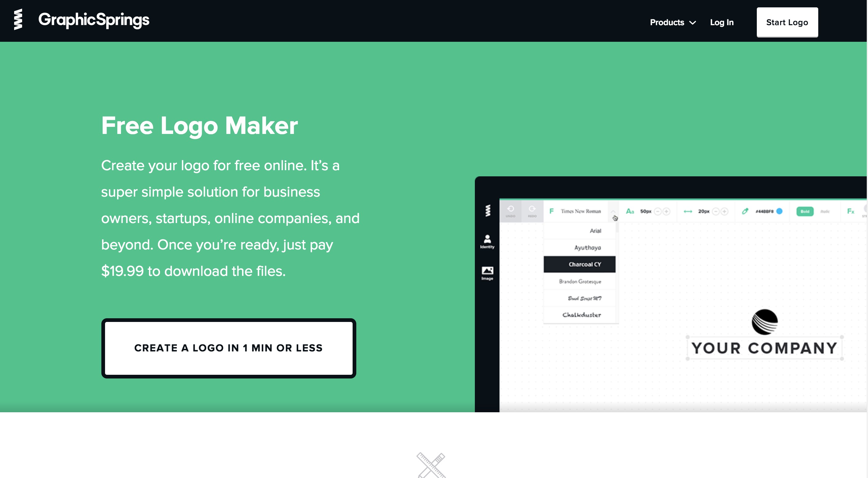This screenshot has width=868, height=478.
Task: Toggle the Bold formatting button
Action: click(804, 211)
